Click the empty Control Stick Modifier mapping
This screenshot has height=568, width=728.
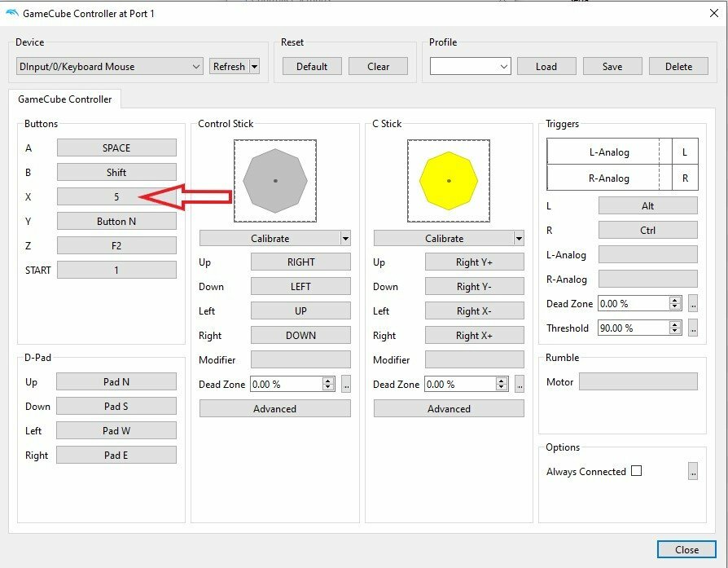(x=300, y=359)
